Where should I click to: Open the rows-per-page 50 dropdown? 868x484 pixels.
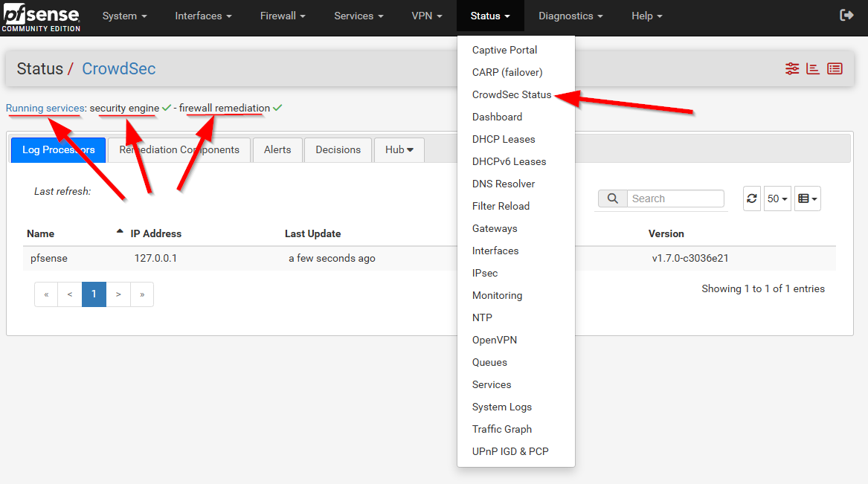(x=777, y=199)
